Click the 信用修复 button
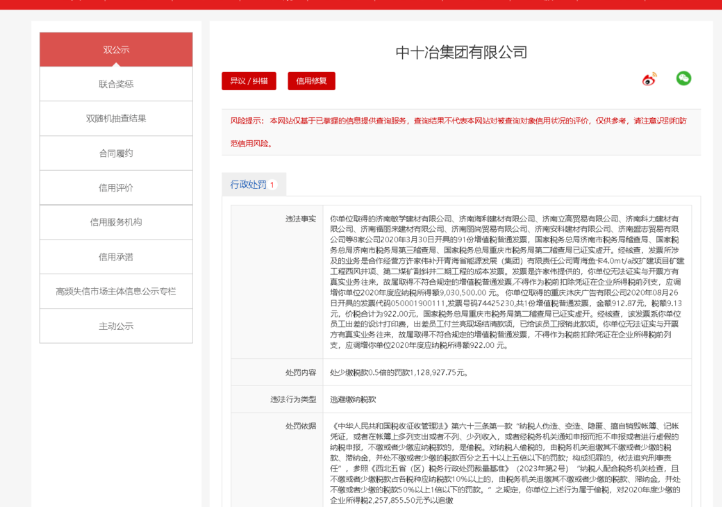This screenshot has width=722, height=507. (311, 81)
